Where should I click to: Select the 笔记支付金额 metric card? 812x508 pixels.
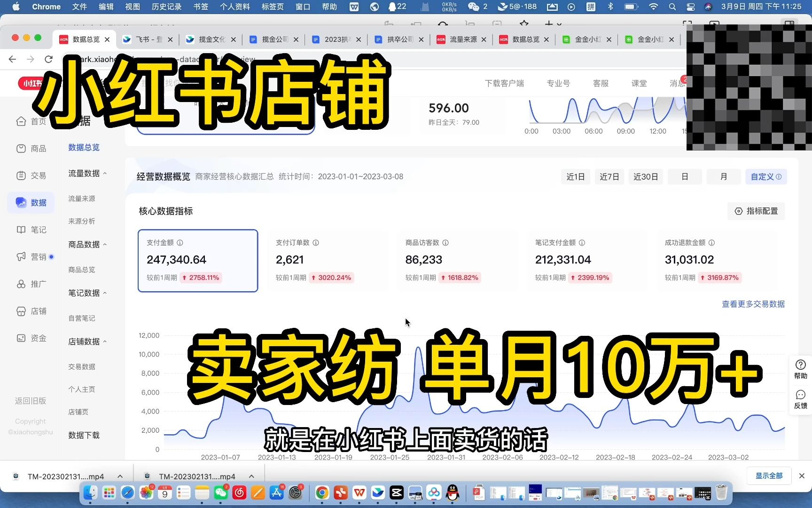[587, 261]
